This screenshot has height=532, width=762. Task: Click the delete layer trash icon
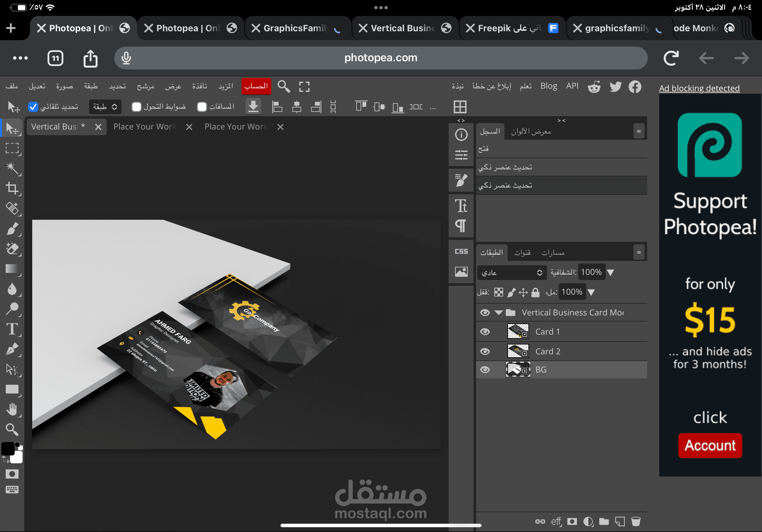pos(636,521)
